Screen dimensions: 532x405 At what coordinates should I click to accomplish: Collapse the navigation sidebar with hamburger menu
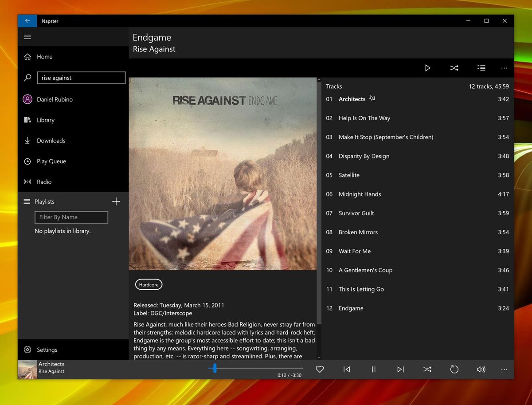tap(27, 37)
